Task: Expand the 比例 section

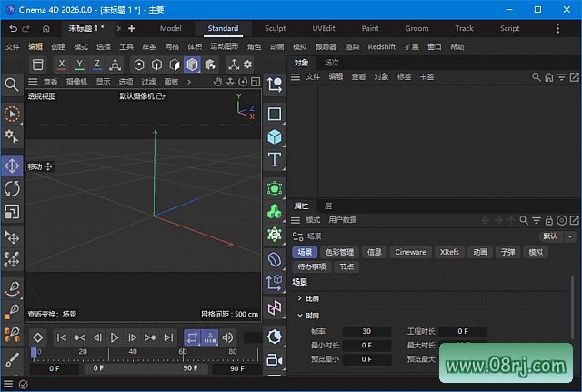Action: click(299, 298)
